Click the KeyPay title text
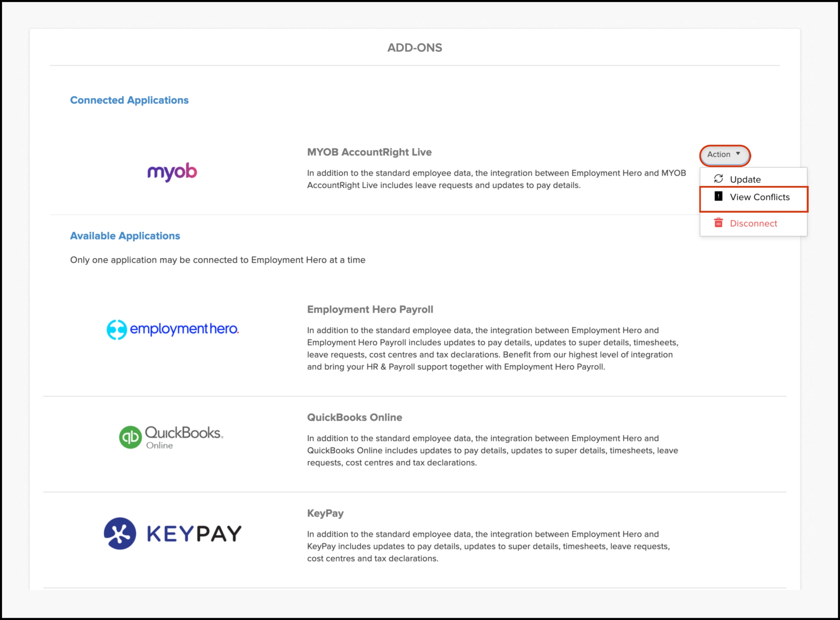840x620 pixels. coord(325,513)
